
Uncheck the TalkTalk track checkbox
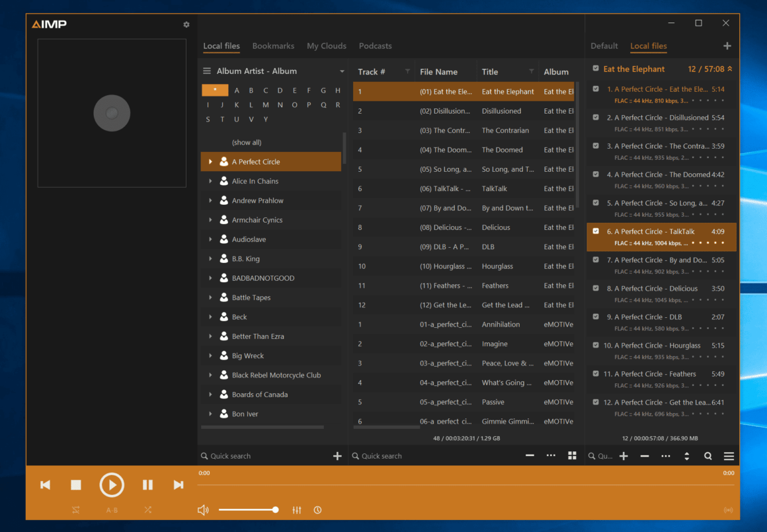tap(595, 231)
